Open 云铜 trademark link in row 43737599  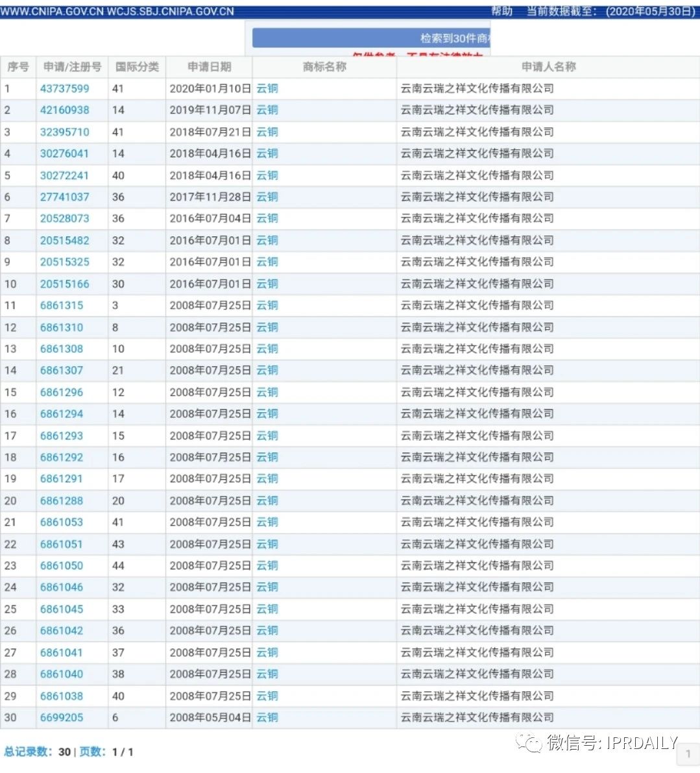pos(267,89)
